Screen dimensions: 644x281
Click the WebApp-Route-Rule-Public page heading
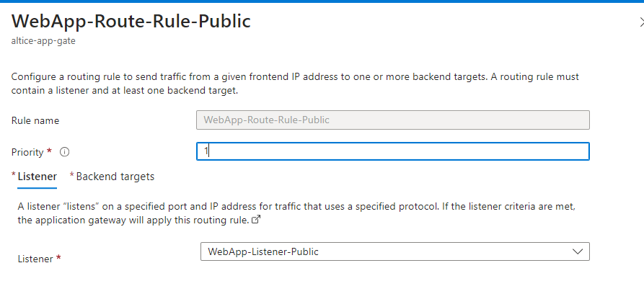131,22
